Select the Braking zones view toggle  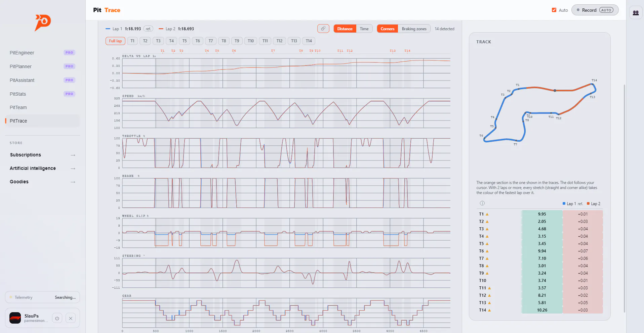click(x=414, y=29)
